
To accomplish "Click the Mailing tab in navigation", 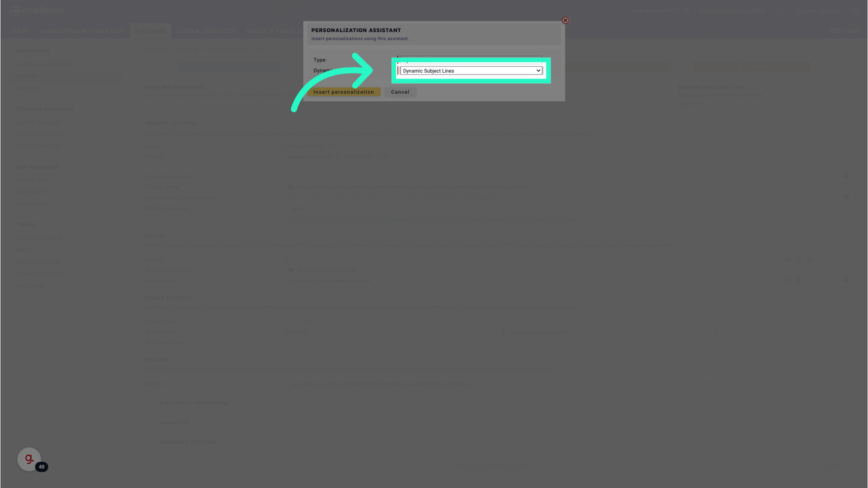I will tap(150, 31).
